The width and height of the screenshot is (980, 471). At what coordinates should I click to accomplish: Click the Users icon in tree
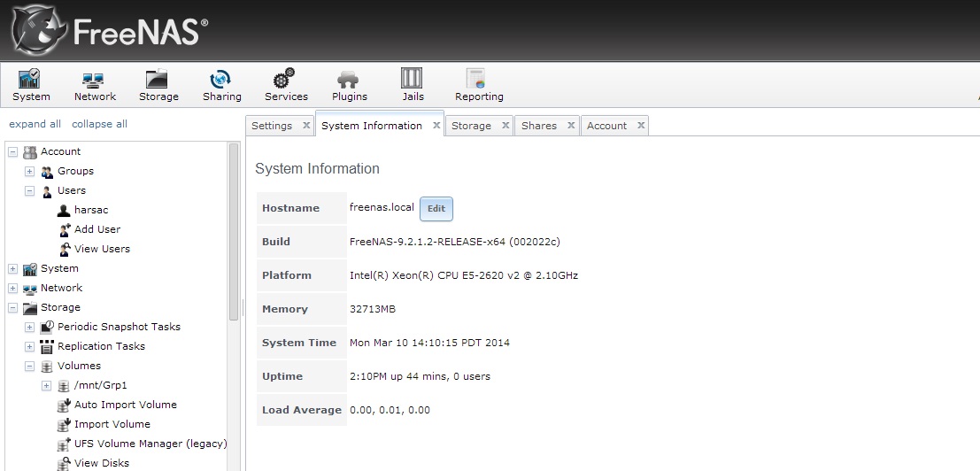pyautogui.click(x=47, y=191)
